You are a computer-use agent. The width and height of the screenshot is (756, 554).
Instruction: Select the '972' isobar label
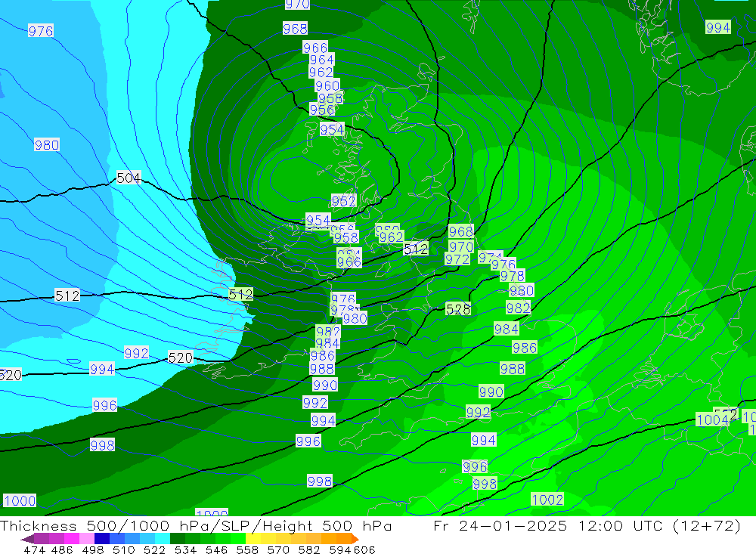coord(457,259)
